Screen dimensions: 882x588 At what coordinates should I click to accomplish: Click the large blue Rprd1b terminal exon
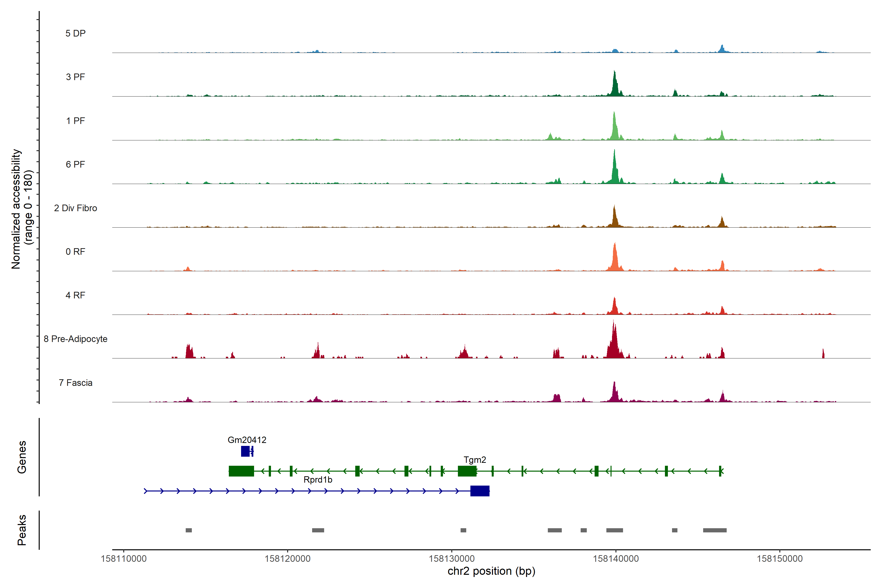[480, 490]
